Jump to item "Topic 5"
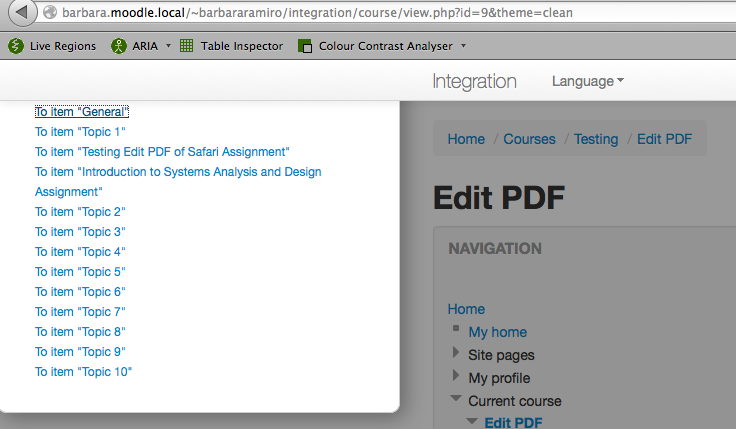Image resolution: width=736 pixels, height=429 pixels. (x=80, y=272)
